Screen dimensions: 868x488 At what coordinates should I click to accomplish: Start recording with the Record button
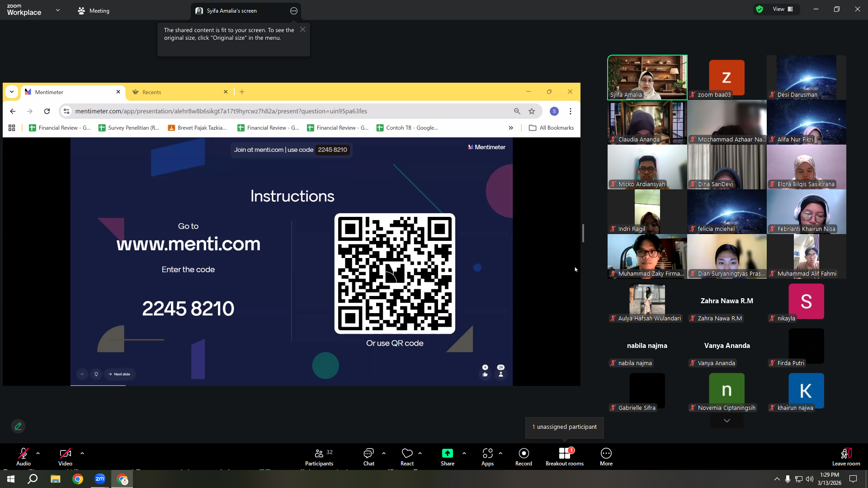click(524, 456)
